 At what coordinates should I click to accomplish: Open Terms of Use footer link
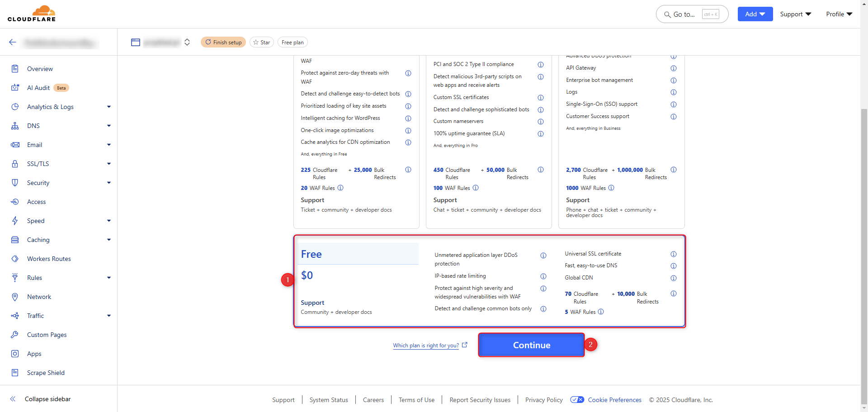pos(416,400)
